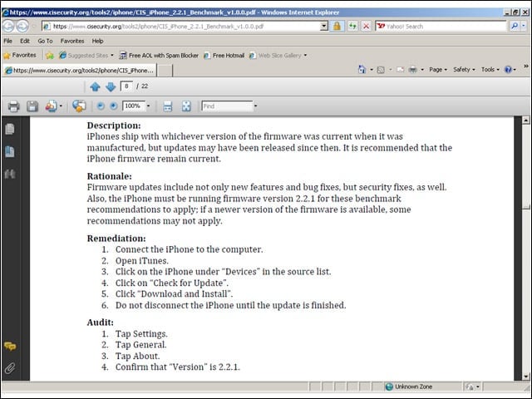Open the zoom percentage dropdown

148,106
